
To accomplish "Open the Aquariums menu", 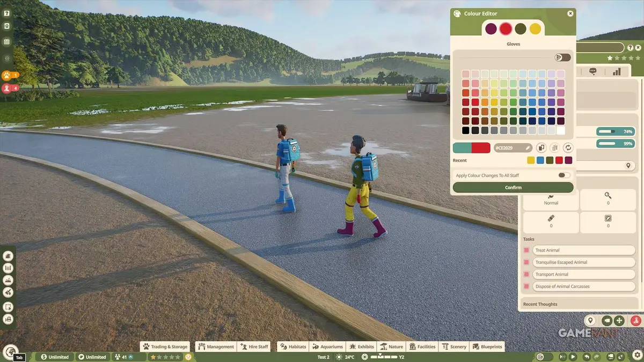I will pyautogui.click(x=327, y=346).
